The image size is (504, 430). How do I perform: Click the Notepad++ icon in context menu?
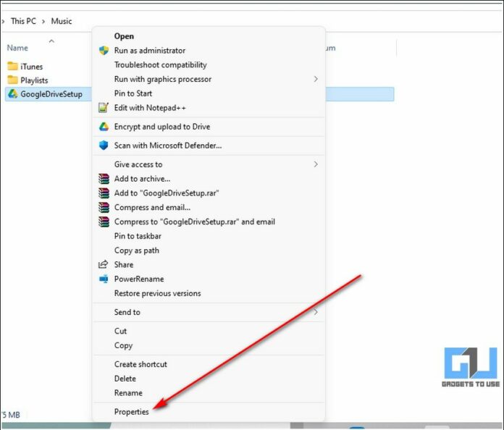coord(104,108)
